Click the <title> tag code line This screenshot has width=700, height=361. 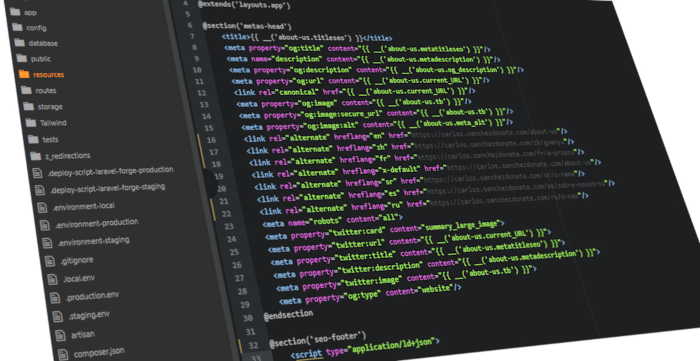tap(307, 38)
